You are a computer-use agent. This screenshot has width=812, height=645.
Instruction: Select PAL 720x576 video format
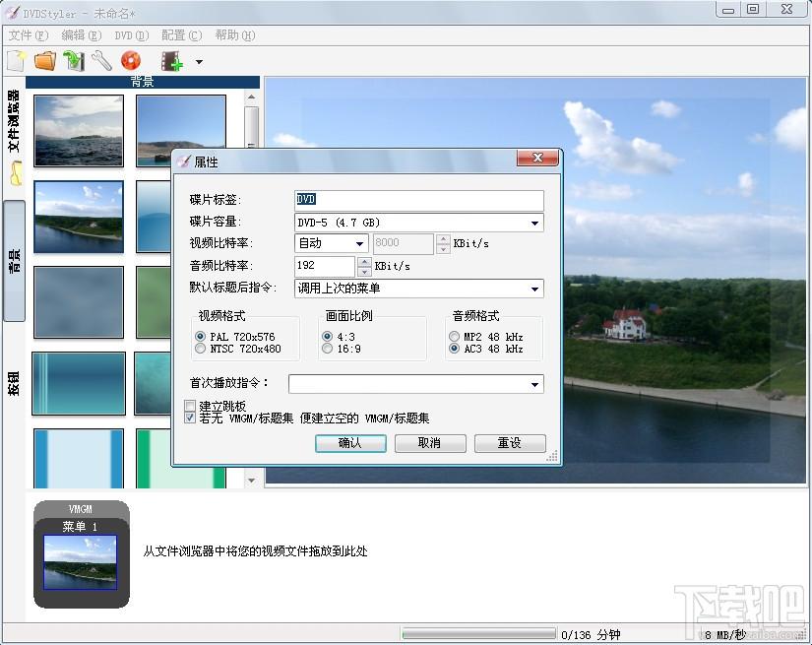point(201,337)
